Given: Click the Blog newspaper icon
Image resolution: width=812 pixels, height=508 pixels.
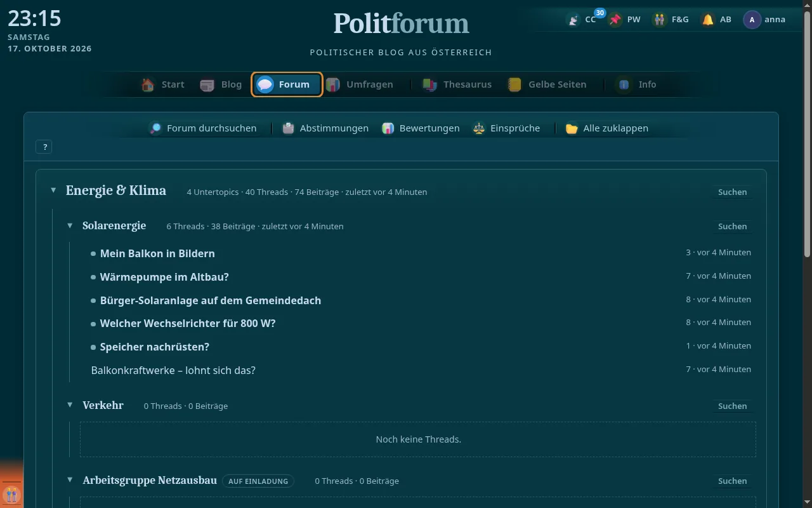Looking at the screenshot, I should pyautogui.click(x=207, y=84).
